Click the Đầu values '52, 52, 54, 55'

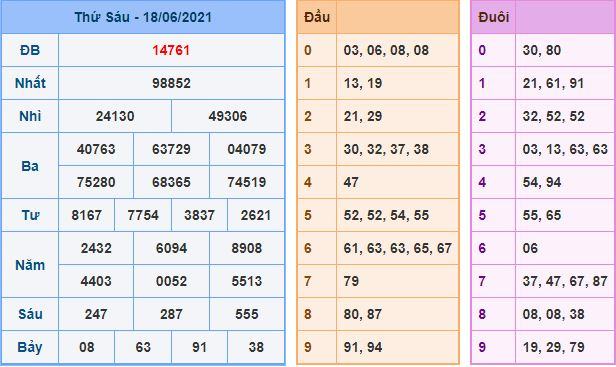(x=386, y=215)
